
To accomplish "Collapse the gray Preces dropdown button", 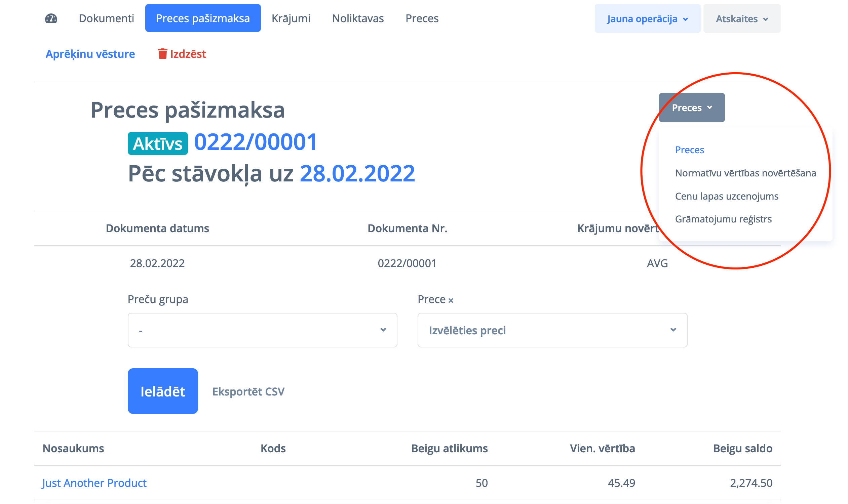I will click(x=691, y=108).
